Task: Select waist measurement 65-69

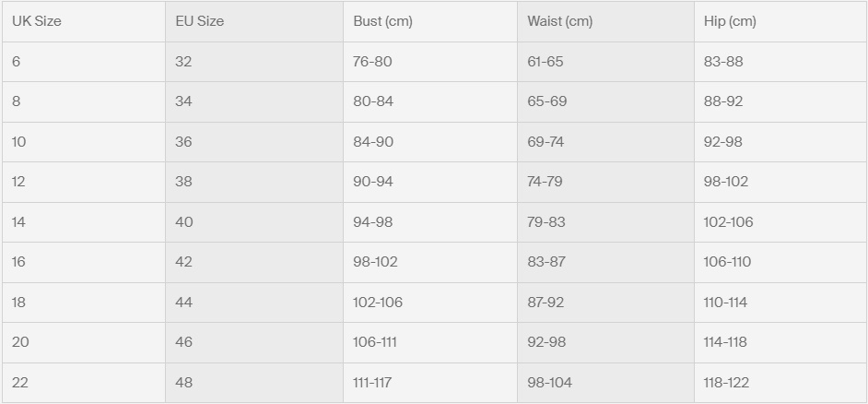Action: (x=546, y=101)
